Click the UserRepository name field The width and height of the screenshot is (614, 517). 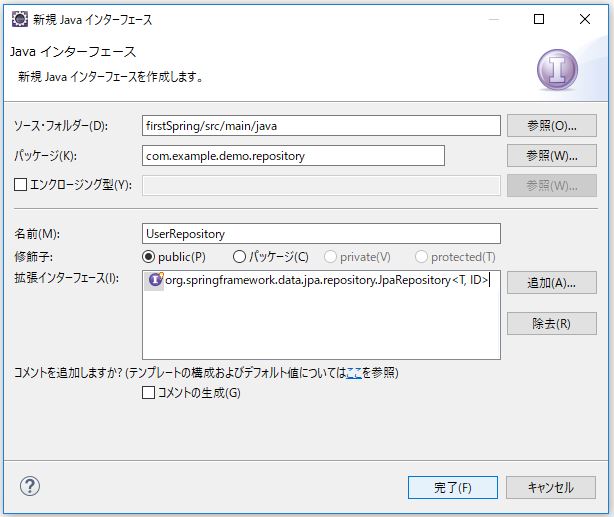click(321, 234)
